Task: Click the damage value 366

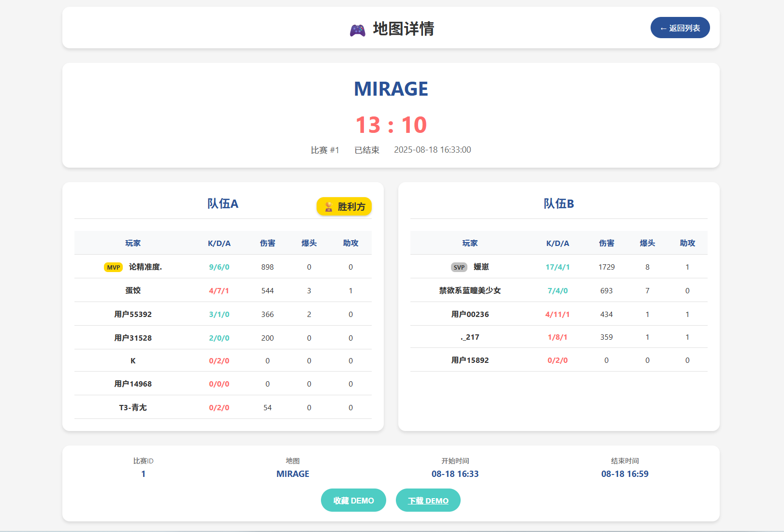Action: 267,314
